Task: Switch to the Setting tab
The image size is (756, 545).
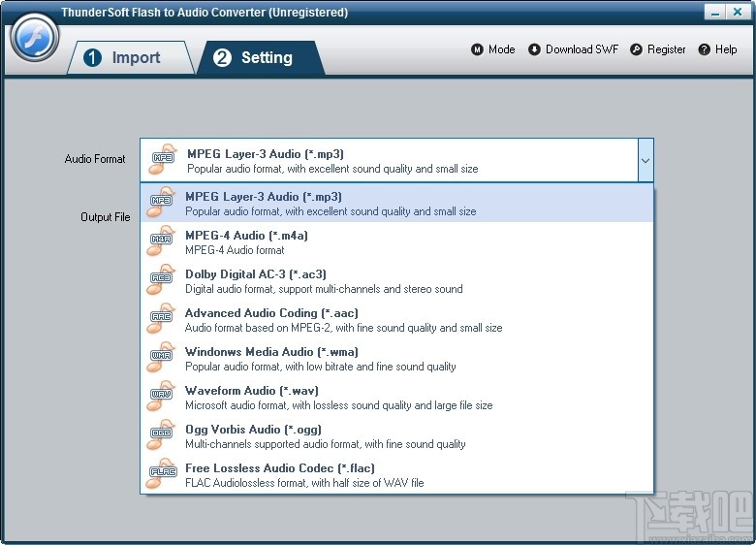Action: click(261, 57)
